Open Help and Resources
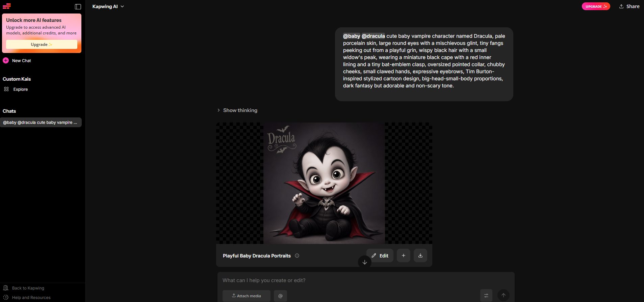 click(x=27, y=298)
